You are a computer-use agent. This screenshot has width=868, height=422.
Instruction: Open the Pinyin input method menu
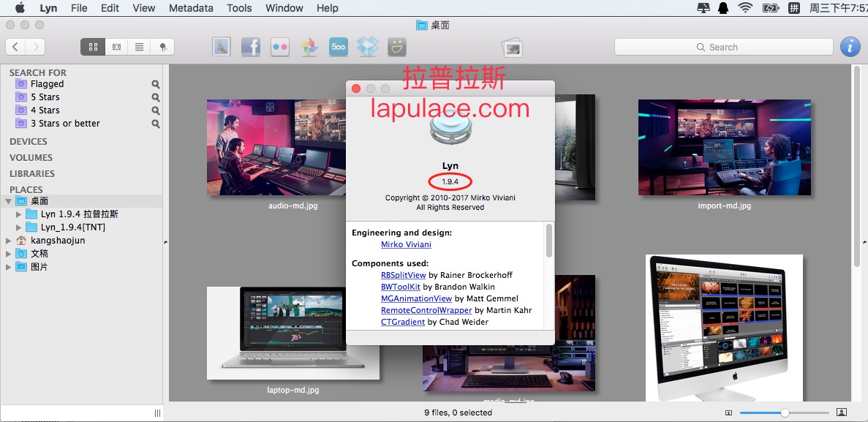point(793,8)
